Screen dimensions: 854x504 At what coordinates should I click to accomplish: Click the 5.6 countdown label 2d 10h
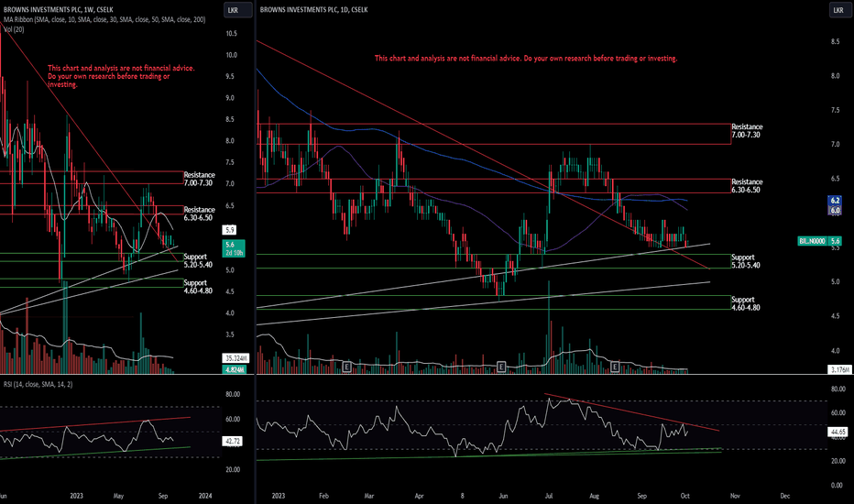click(x=234, y=249)
